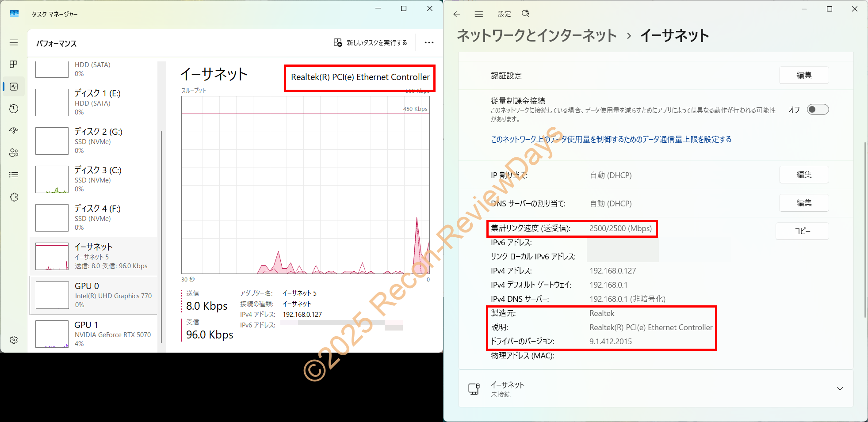Open Task Manager hamburger navigation menu
The image size is (868, 422).
[14, 42]
